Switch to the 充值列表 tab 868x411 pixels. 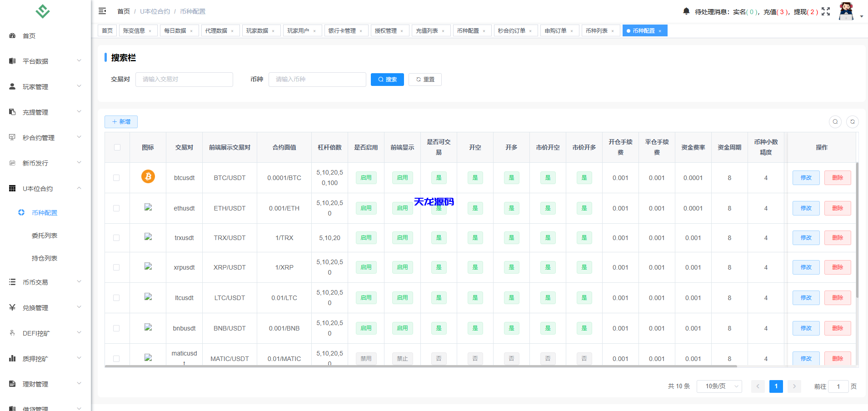[427, 30]
